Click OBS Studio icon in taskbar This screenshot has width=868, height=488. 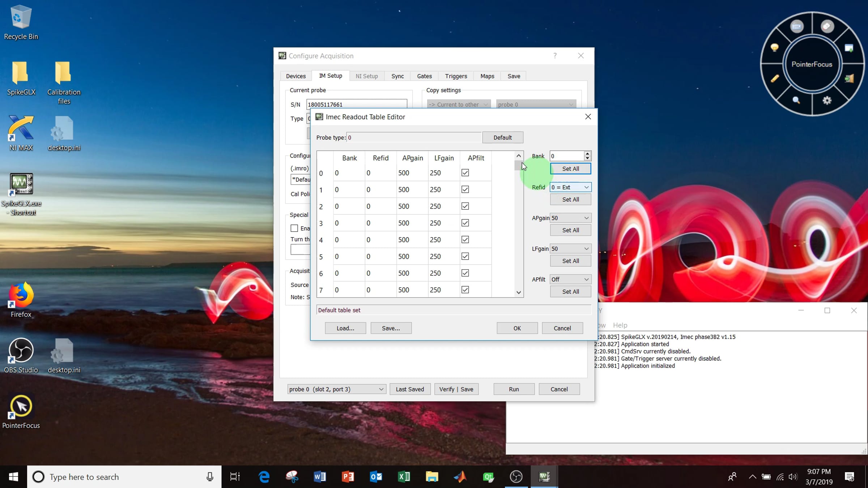point(516,477)
